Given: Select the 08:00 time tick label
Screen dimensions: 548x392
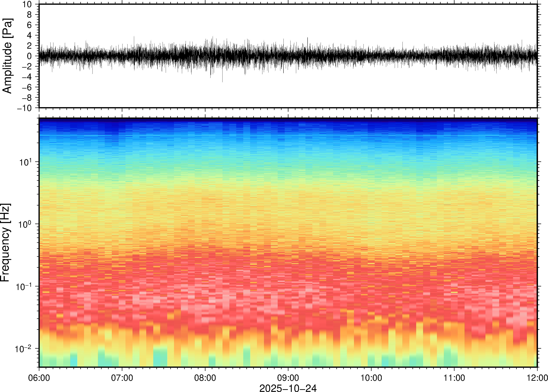Looking at the screenshot, I should pos(205,378).
